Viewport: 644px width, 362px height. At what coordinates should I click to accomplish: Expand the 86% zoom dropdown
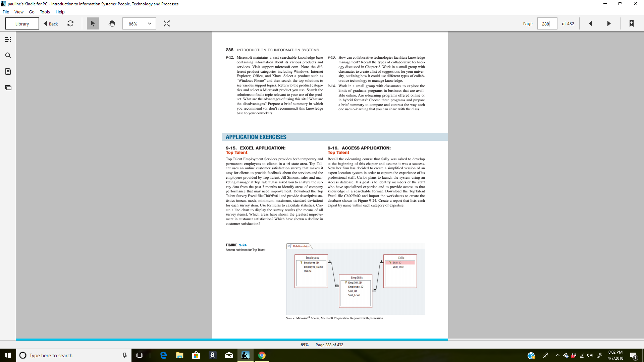(149, 23)
